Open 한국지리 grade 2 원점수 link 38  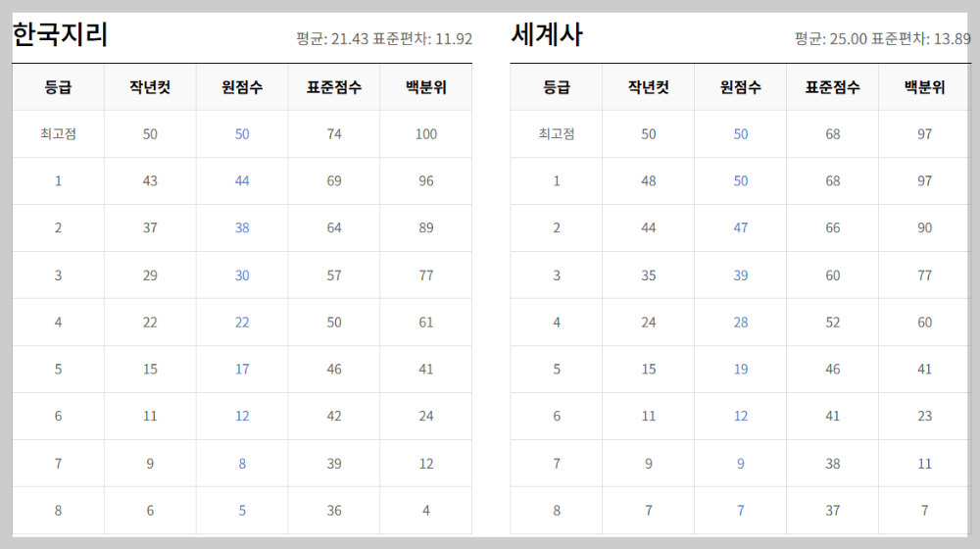[242, 227]
